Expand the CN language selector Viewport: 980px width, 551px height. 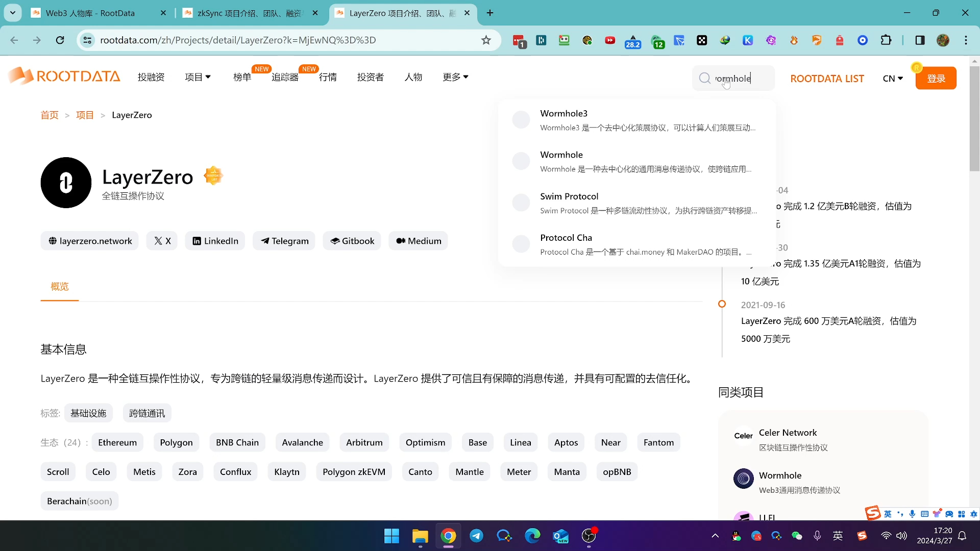click(893, 78)
